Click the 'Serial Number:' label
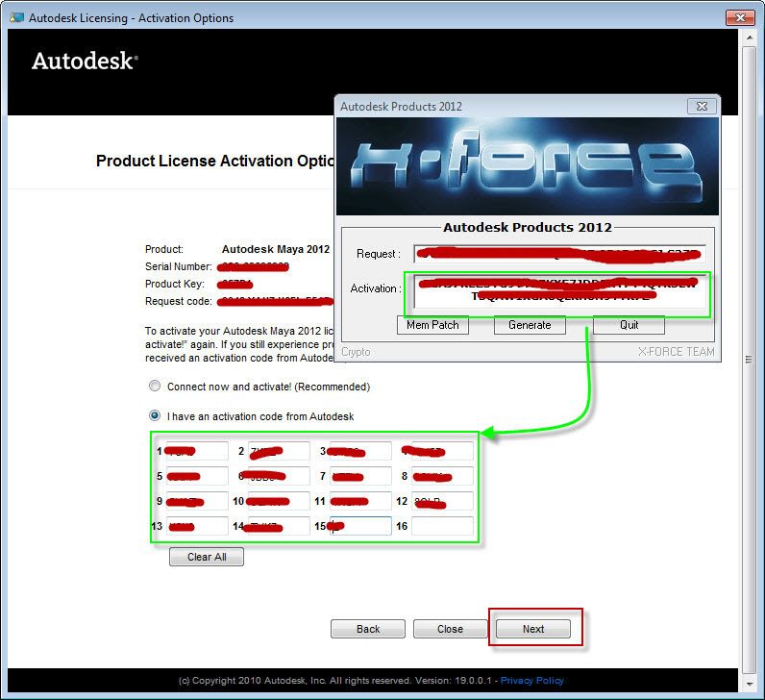This screenshot has height=700, width=765. pos(179,266)
